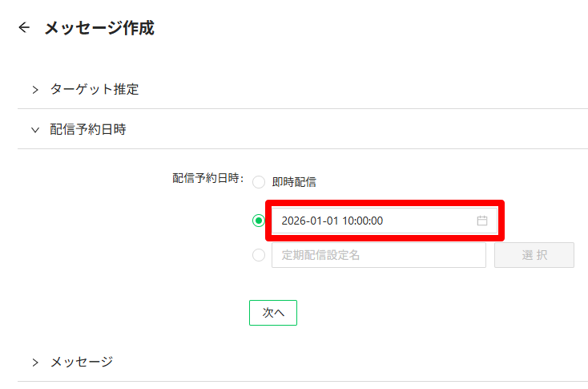Select the 即時配信 radio button
The image size is (588, 389).
(x=259, y=182)
